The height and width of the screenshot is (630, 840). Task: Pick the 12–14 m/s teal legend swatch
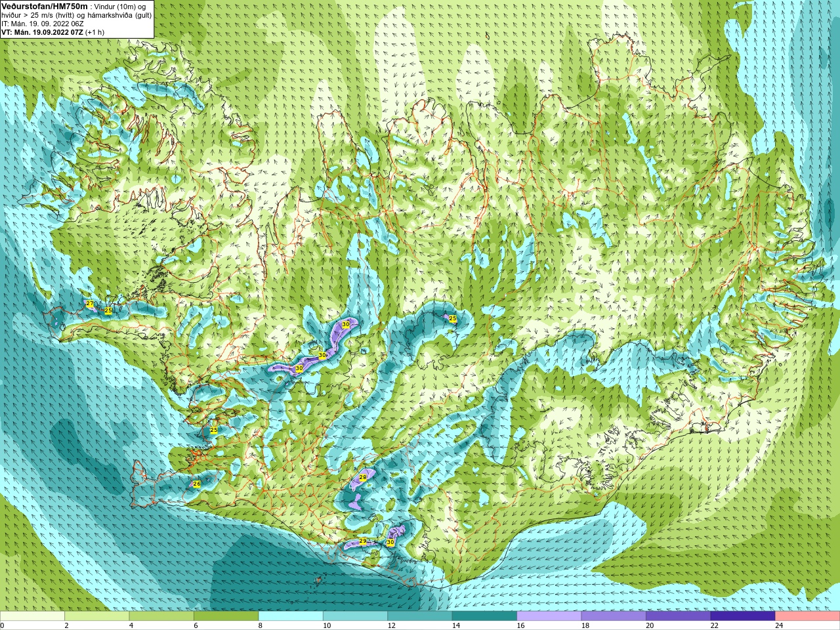coord(420,616)
